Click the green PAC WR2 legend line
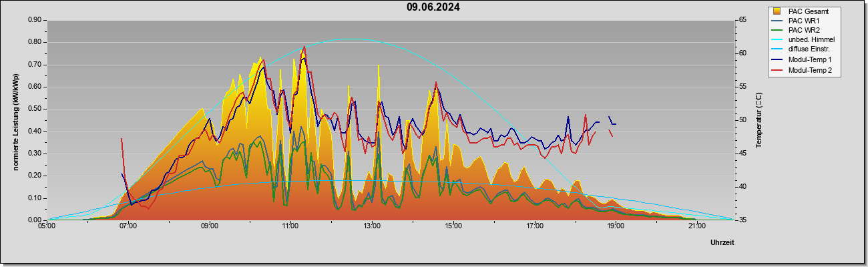868x267 pixels. (777, 30)
